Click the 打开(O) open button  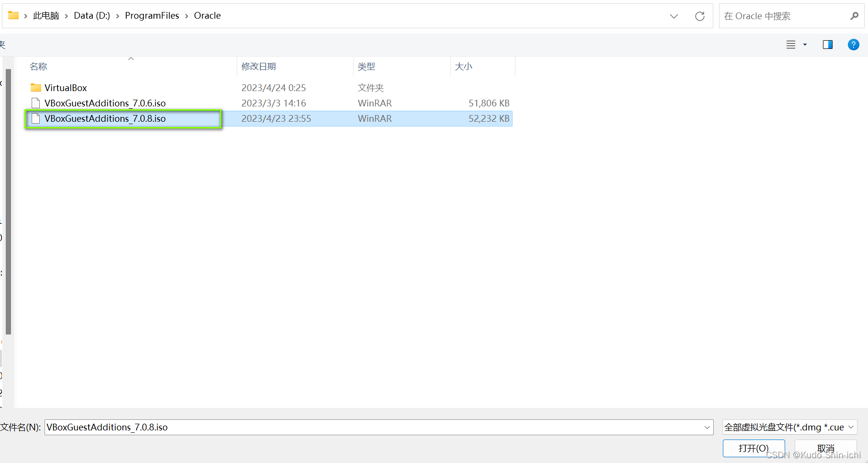754,448
